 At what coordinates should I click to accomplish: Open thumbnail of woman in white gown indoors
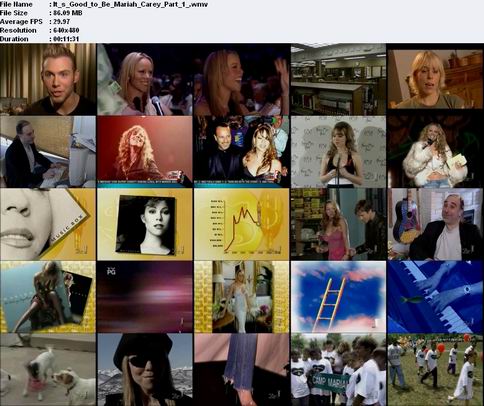pyautogui.click(x=242, y=297)
